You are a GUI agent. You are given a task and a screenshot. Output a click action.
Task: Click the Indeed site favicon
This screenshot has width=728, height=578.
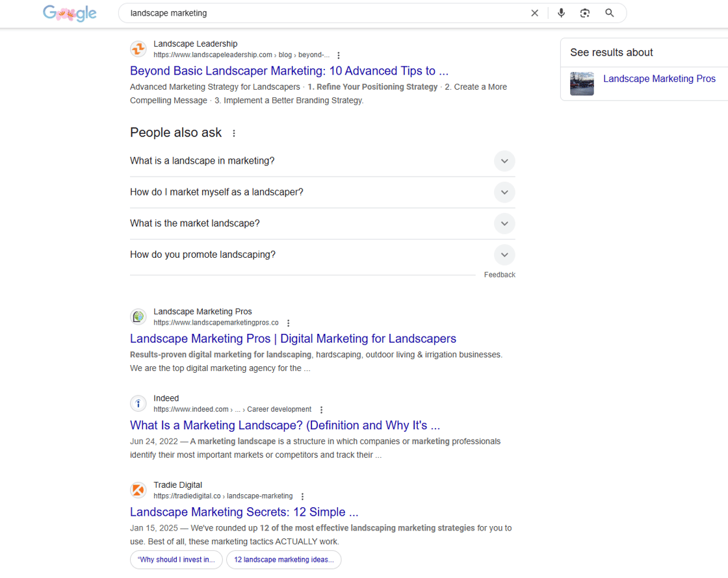click(138, 403)
